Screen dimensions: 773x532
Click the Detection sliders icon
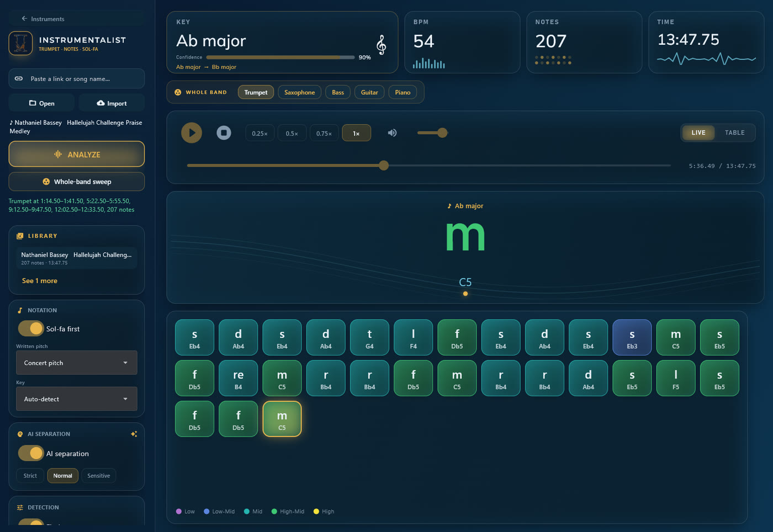pyautogui.click(x=20, y=508)
